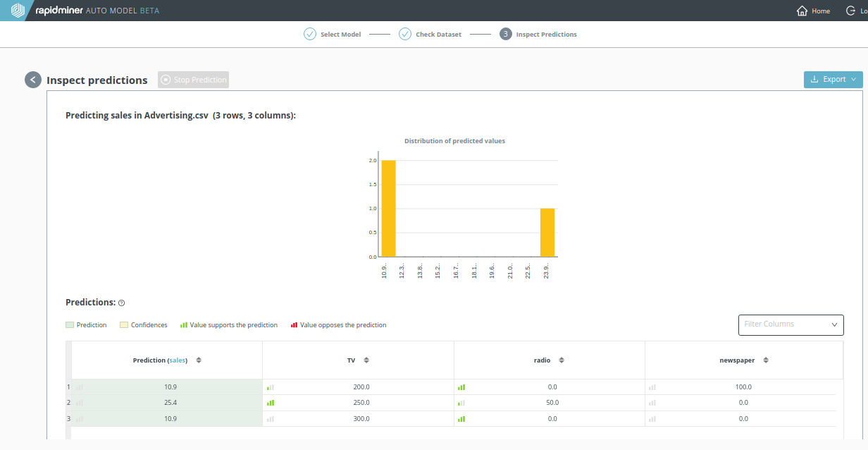868x450 pixels.
Task: Click the logout icon in header
Action: [x=851, y=11]
